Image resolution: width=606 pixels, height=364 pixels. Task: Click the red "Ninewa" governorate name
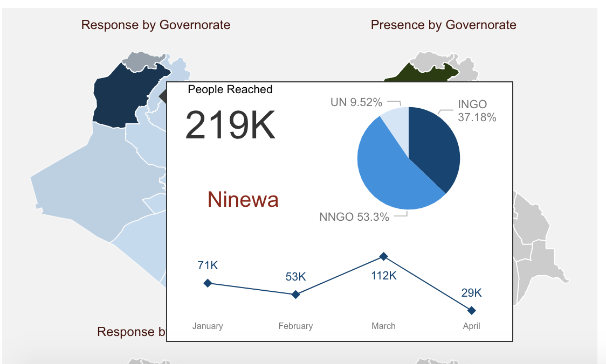point(243,200)
